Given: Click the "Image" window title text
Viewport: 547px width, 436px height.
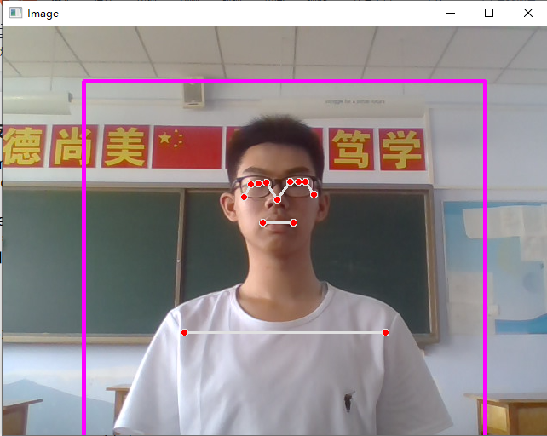Looking at the screenshot, I should point(43,14).
